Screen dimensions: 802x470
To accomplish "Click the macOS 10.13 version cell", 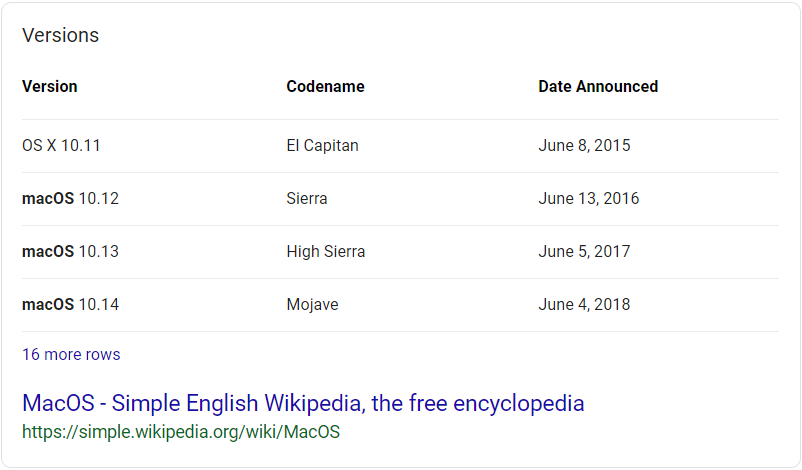I will pyautogui.click(x=70, y=252).
